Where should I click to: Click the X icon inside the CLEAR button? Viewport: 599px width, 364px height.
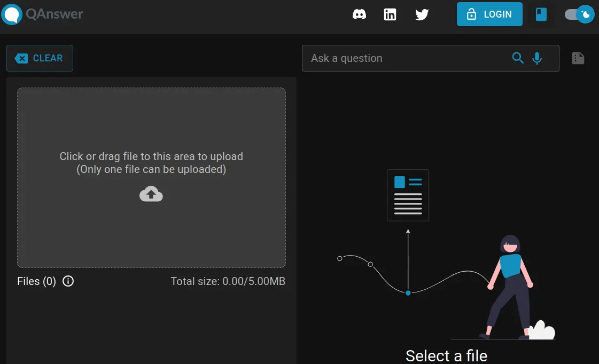click(x=21, y=58)
